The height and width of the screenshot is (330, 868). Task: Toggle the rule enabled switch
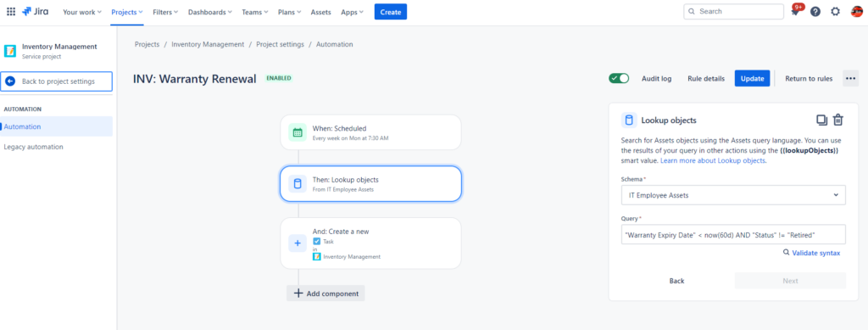(619, 79)
